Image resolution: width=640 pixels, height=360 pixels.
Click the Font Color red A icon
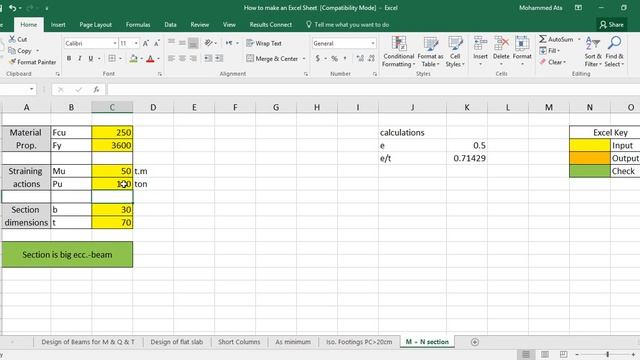pyautogui.click(x=150, y=59)
